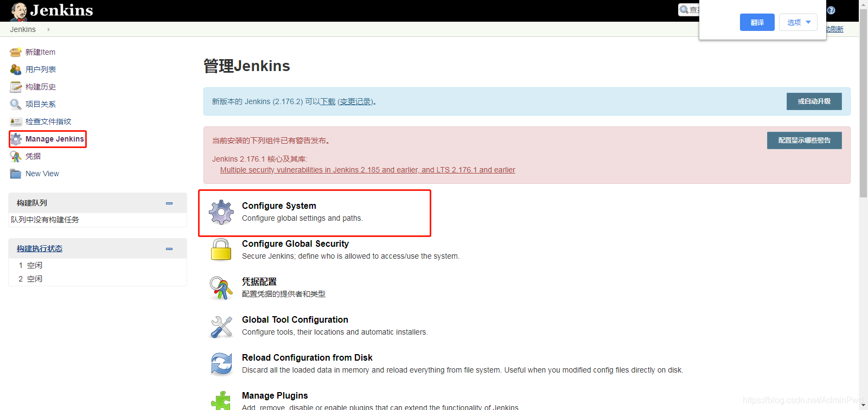Open the 构建历史 link
Image resolution: width=868 pixels, height=410 pixels.
(41, 87)
